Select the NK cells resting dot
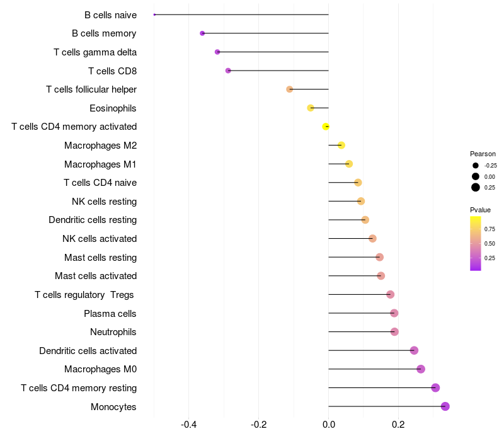 (361, 201)
